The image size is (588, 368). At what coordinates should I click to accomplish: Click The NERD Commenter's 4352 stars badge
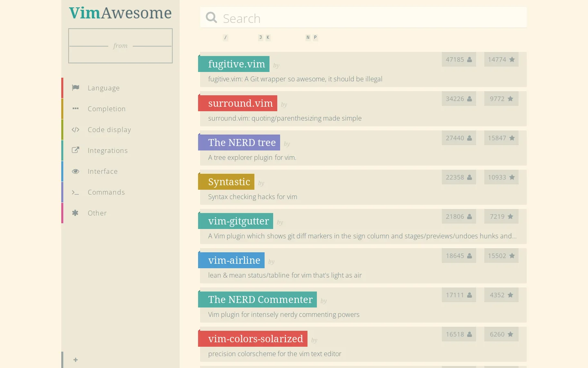501,295
